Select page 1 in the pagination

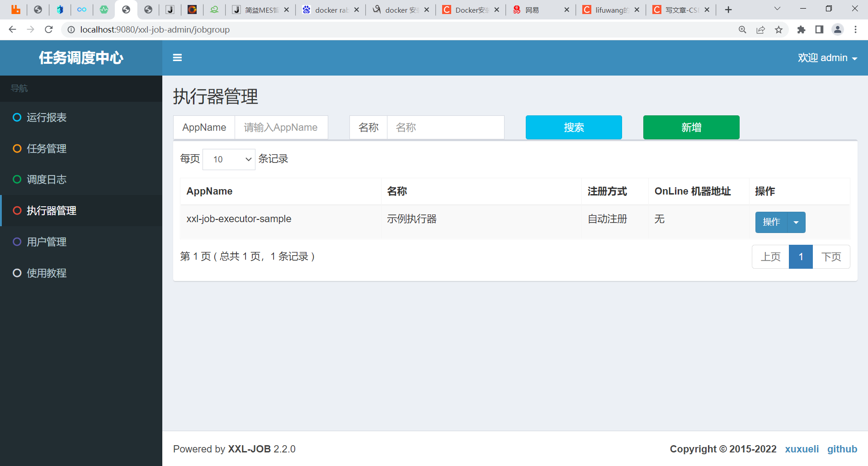click(801, 257)
